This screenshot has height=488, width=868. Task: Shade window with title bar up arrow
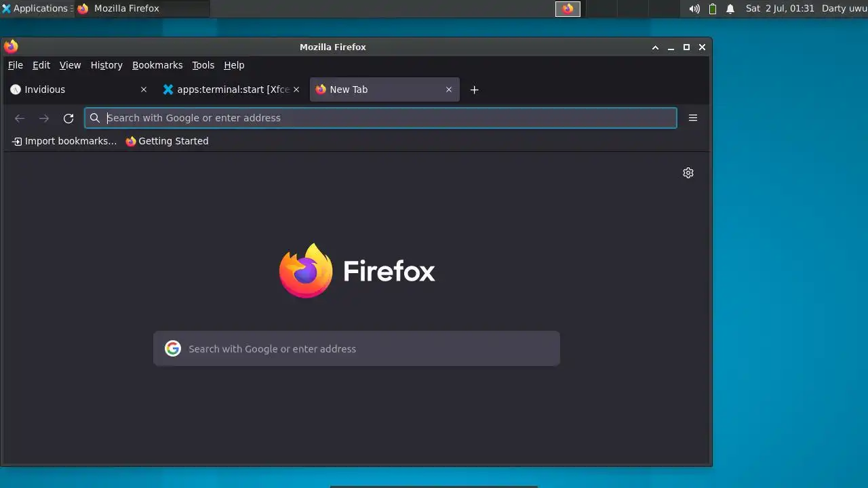(655, 47)
